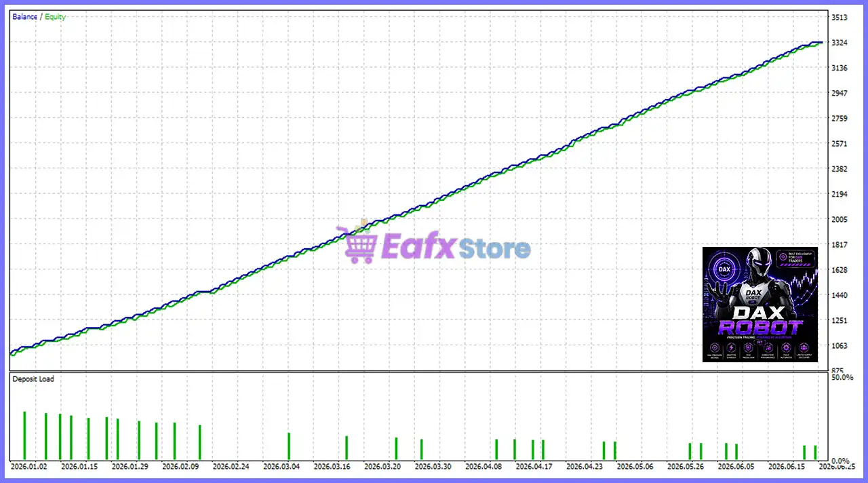Viewport: 868px width, 483px height.
Task: Select the 2026.03.16 date label
Action: 332,467
